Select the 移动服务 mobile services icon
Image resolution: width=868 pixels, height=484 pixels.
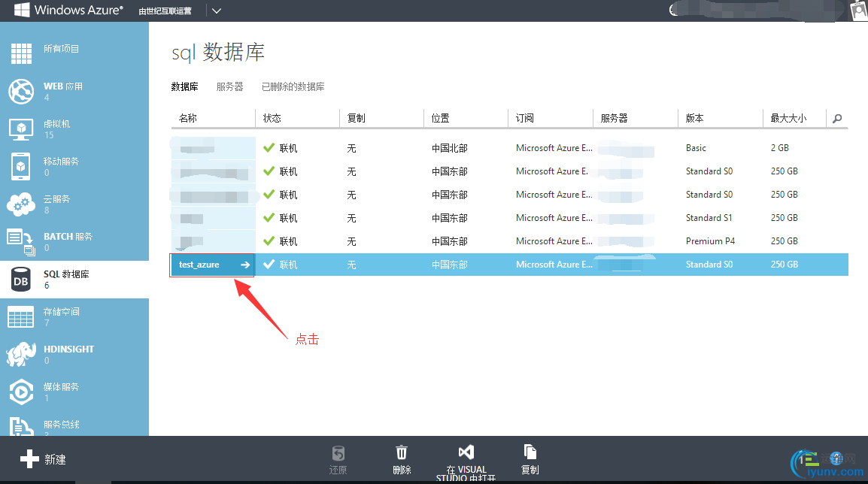tap(20, 167)
